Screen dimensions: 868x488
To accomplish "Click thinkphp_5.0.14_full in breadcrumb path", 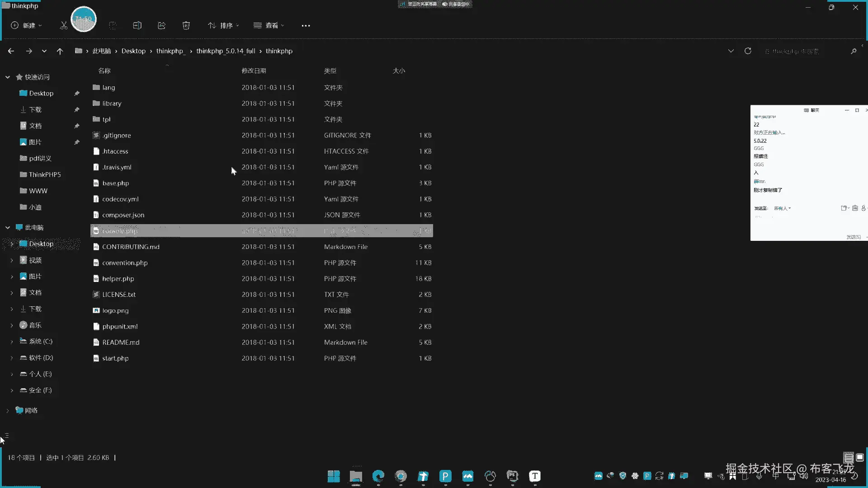I will click(226, 51).
